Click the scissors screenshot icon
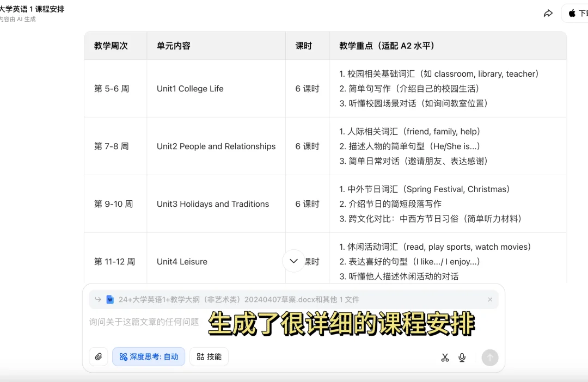The image size is (588, 382). pos(445,358)
